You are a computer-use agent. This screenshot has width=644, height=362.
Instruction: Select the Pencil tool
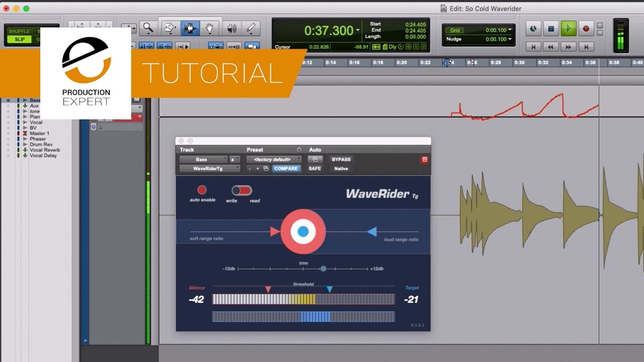point(251,28)
